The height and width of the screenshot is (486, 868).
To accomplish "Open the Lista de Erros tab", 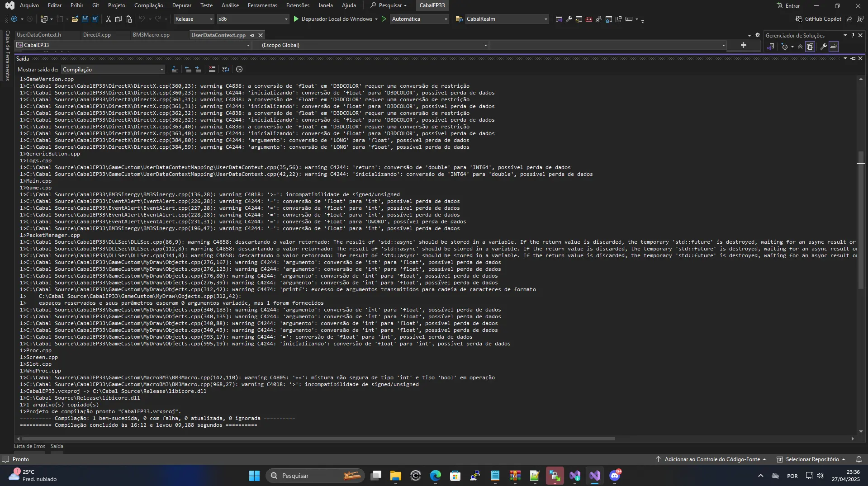I will [x=29, y=446].
